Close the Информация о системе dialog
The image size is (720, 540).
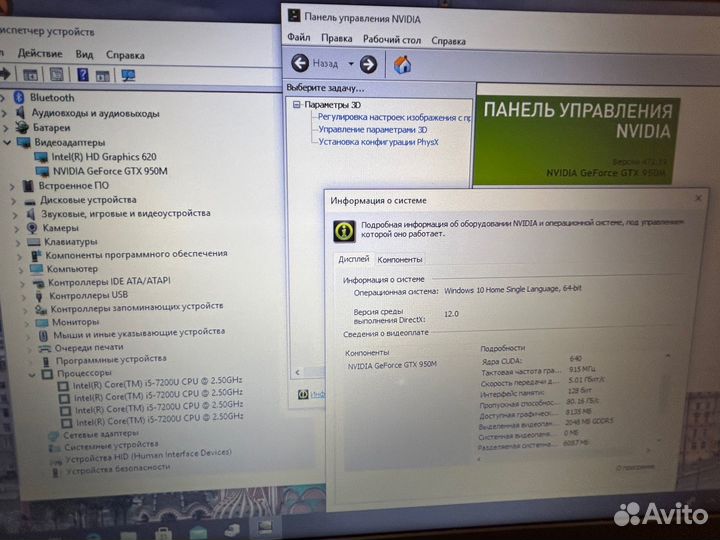[698, 198]
